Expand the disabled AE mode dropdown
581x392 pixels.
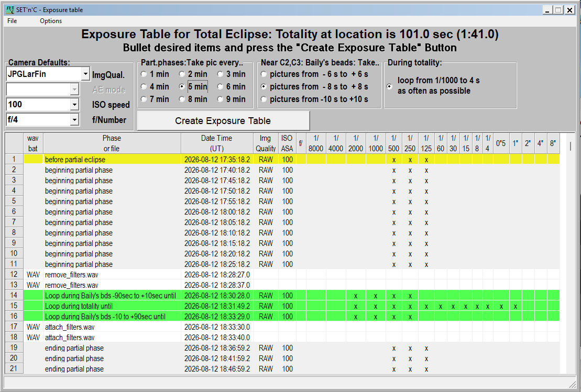(74, 89)
